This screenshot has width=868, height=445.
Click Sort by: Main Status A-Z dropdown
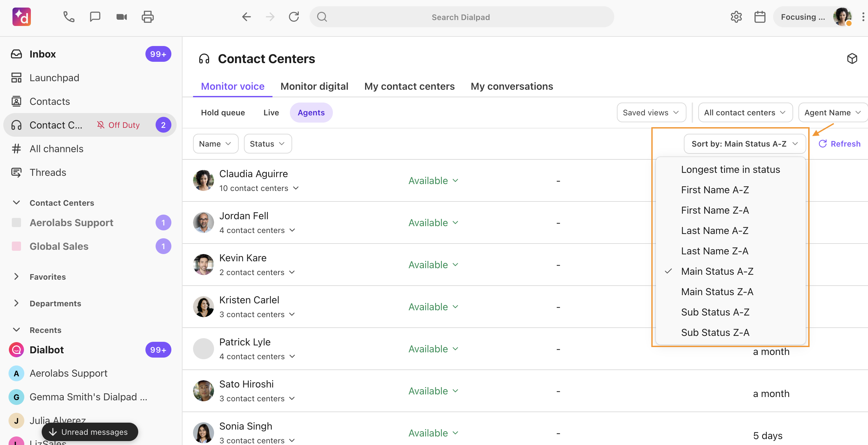click(744, 144)
